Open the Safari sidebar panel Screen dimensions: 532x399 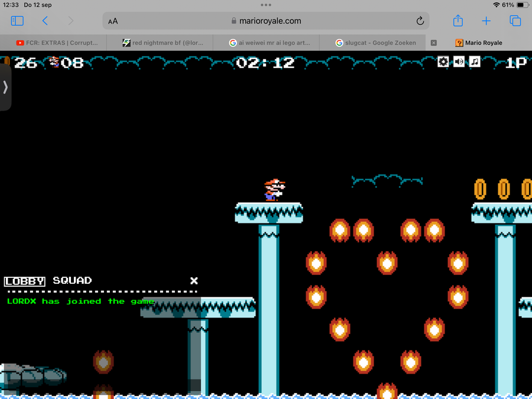[17, 21]
